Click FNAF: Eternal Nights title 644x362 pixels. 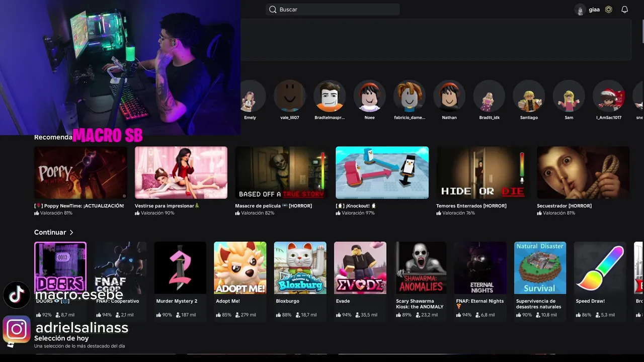(x=480, y=304)
